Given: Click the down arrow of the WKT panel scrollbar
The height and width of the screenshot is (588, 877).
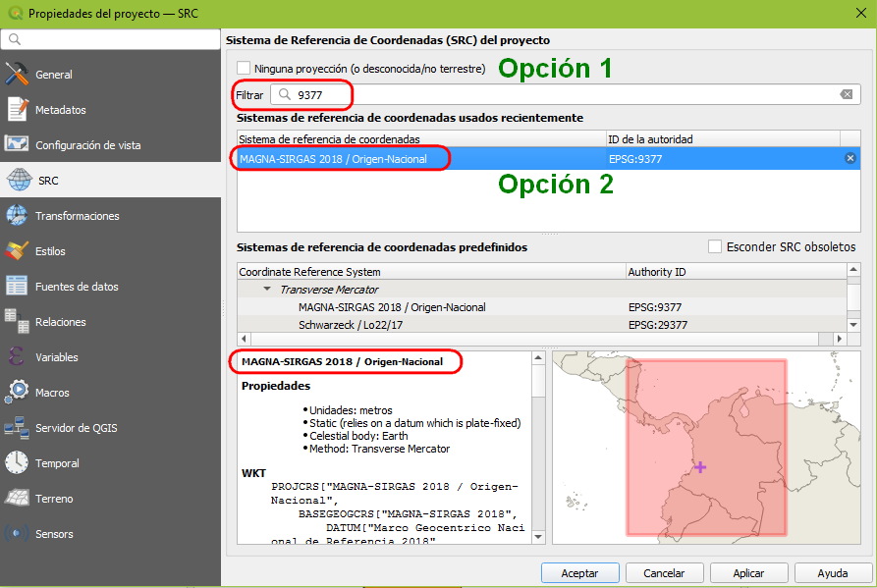Looking at the screenshot, I should point(538,537).
